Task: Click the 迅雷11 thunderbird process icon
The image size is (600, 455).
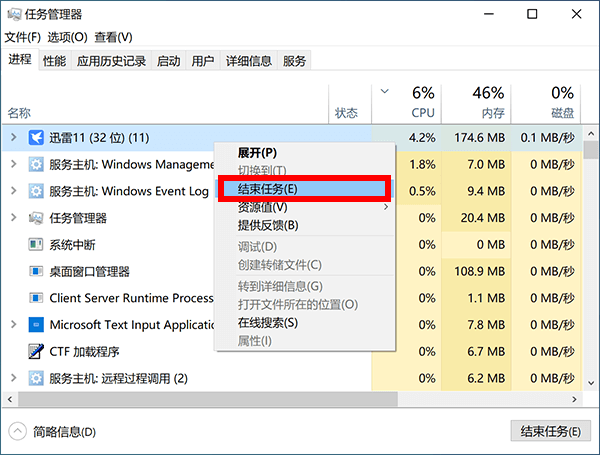Action: pyautogui.click(x=36, y=137)
